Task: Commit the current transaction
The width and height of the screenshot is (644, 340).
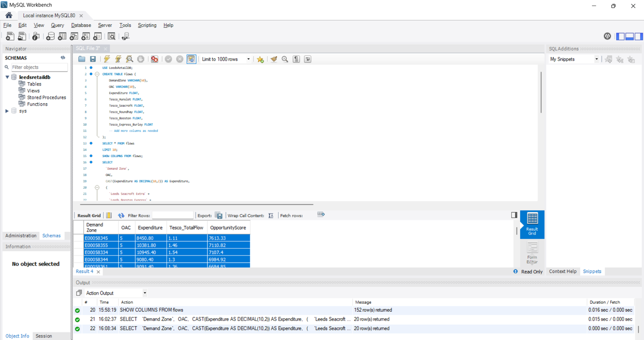Action: coord(169,59)
